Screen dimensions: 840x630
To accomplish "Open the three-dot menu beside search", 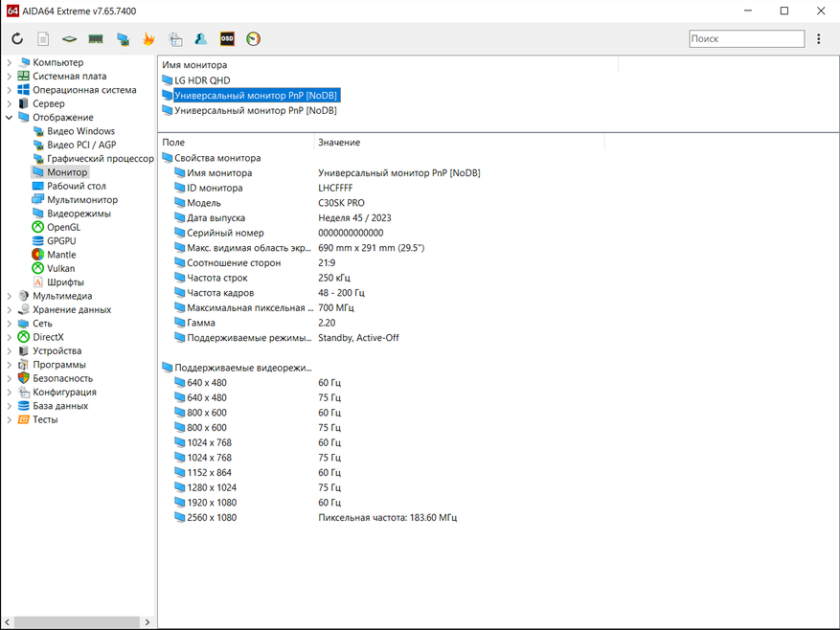I will pos(819,39).
